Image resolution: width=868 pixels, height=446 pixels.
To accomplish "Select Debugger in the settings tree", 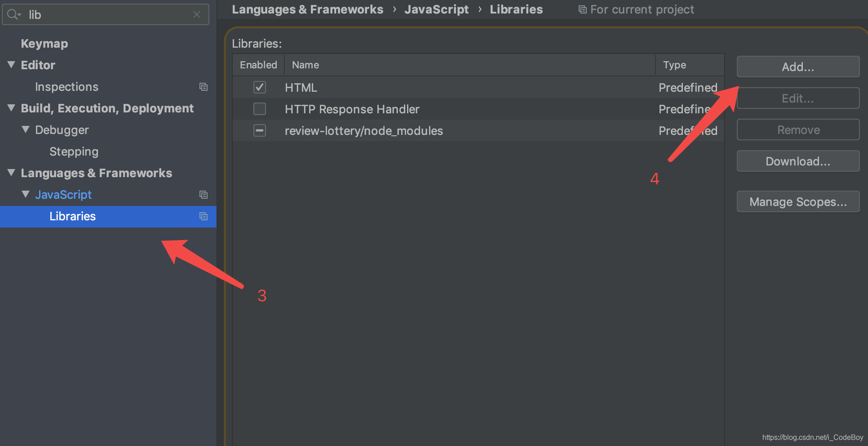I will 62,130.
